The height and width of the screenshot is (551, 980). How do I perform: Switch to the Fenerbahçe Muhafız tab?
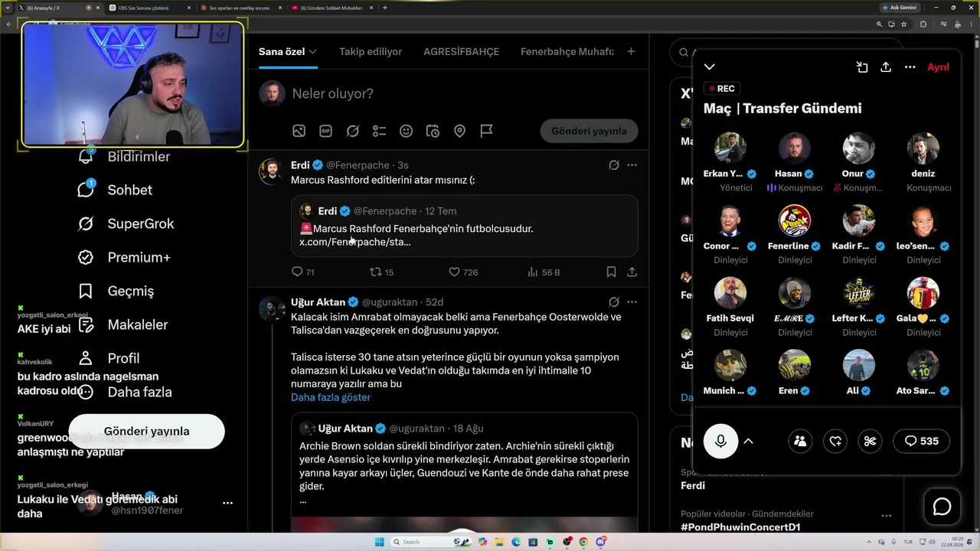click(x=567, y=51)
